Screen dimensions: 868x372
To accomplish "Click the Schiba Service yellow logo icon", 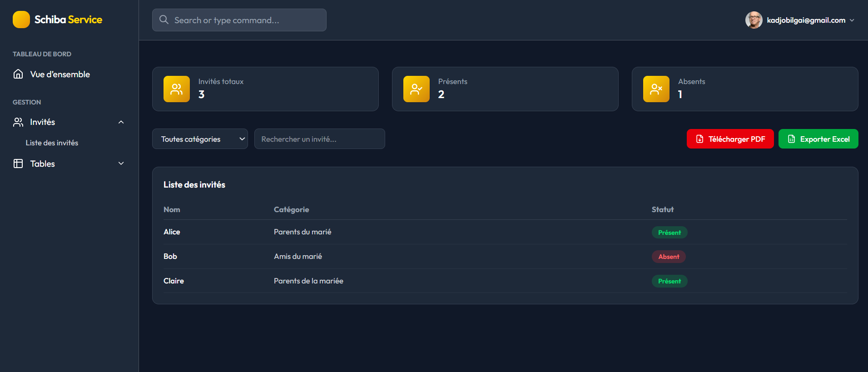I will point(21,20).
